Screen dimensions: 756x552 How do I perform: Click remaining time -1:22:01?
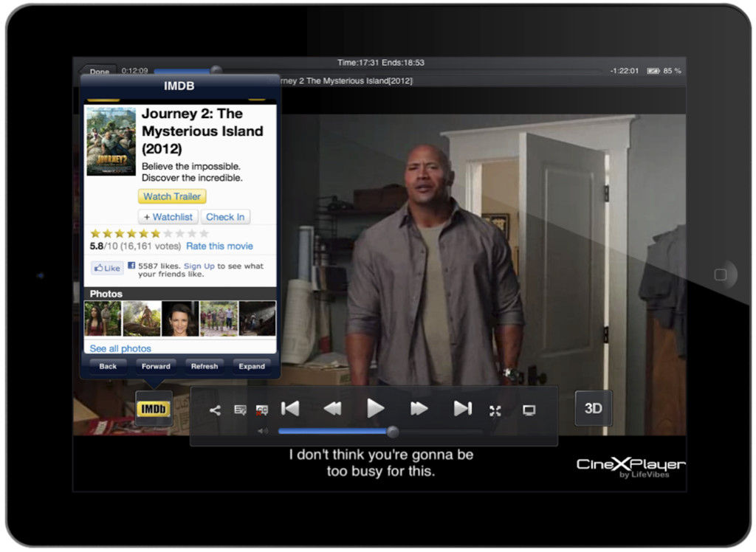point(625,71)
